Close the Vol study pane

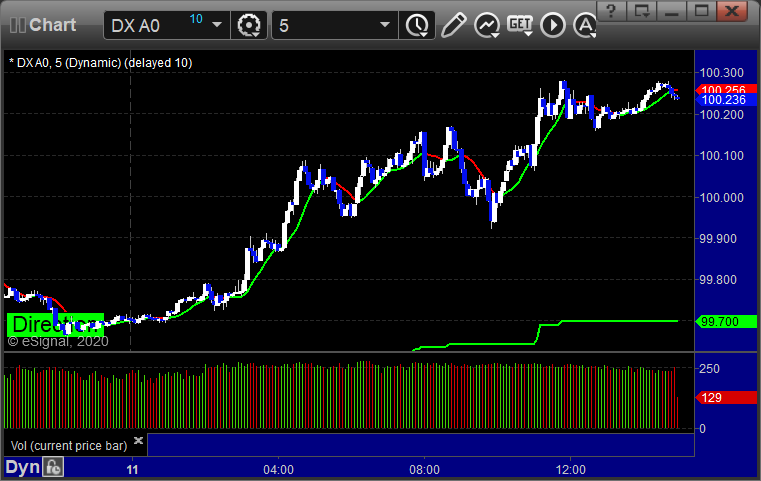point(139,440)
